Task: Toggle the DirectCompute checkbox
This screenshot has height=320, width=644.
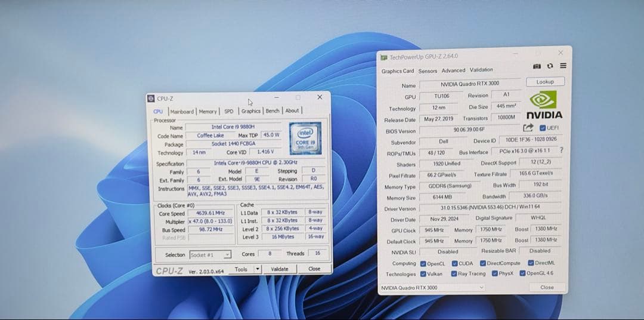Action: coord(483,263)
